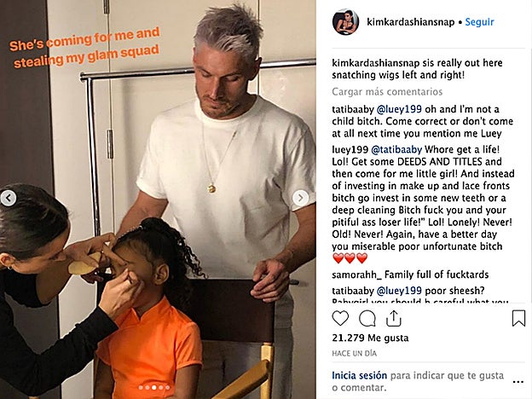Share the post using the upload arrow icon
Screen dimensions: 532x399
(394, 319)
